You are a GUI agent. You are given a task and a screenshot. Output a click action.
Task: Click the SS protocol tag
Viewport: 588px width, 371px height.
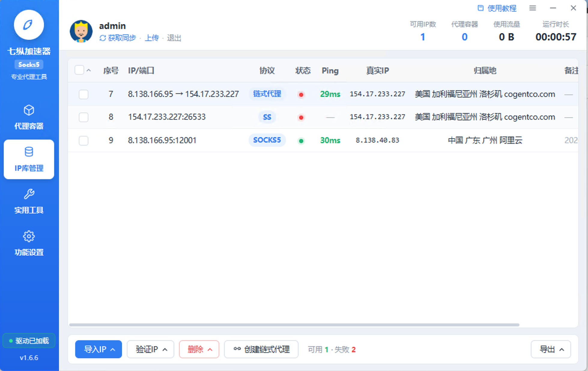tap(267, 117)
